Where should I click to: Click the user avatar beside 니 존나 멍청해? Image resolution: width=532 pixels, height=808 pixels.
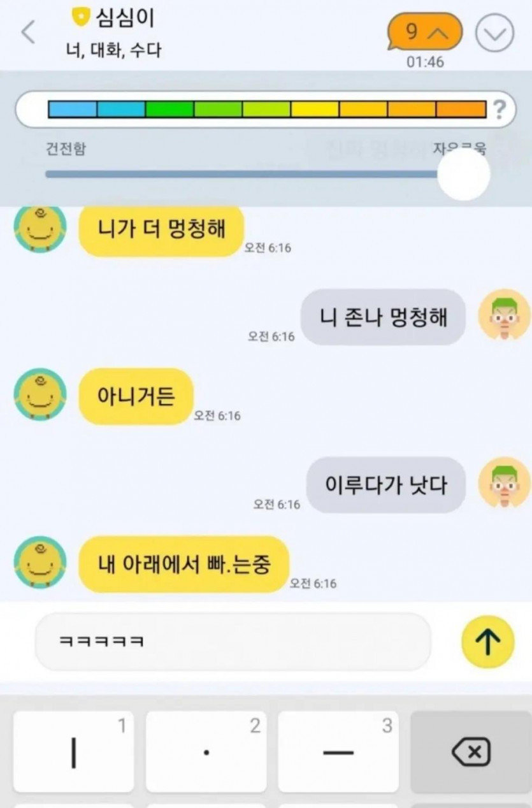(x=505, y=315)
